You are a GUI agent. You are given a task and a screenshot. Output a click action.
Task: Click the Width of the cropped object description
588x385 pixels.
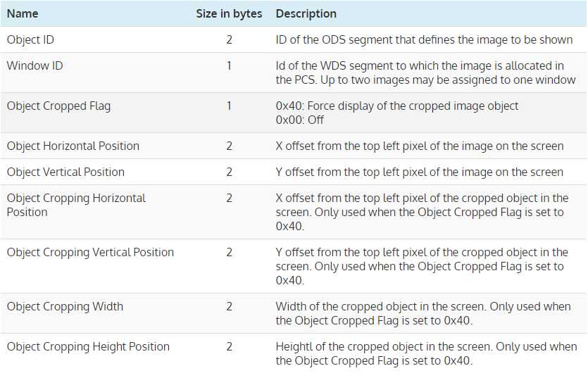coord(423,313)
